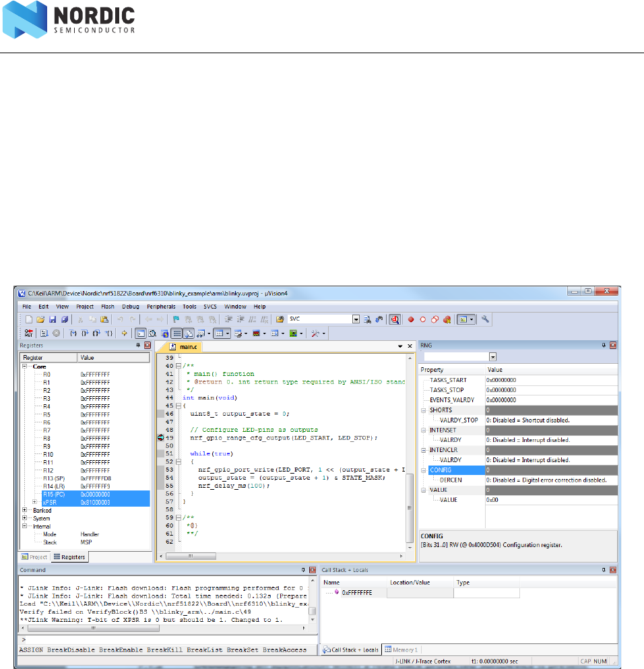Open the Debug menu
The image size is (644, 669).
(x=131, y=307)
